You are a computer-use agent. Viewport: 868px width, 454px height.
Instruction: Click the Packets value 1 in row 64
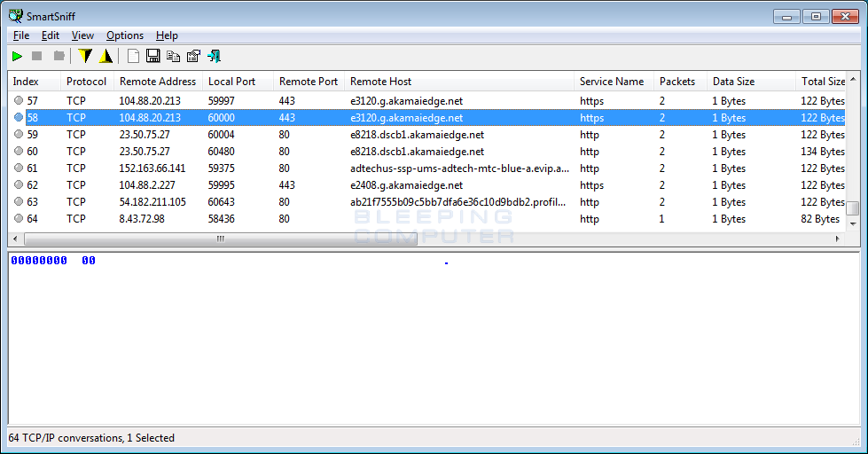(661, 219)
